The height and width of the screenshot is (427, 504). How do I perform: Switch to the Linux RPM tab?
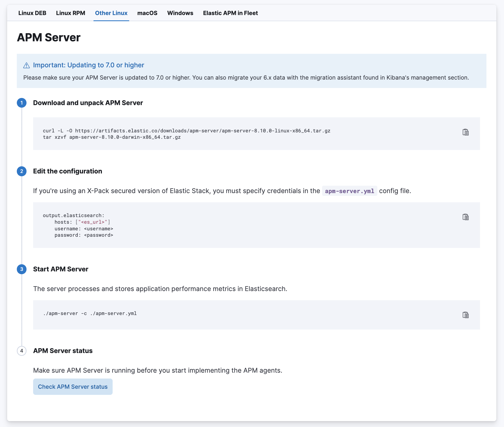(71, 13)
